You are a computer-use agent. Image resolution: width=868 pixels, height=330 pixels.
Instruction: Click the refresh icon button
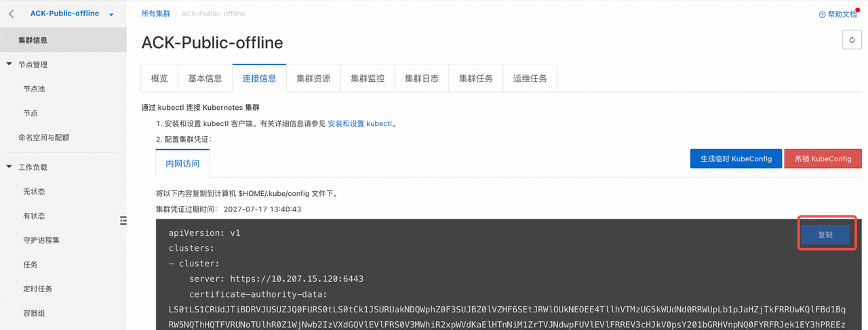(852, 40)
